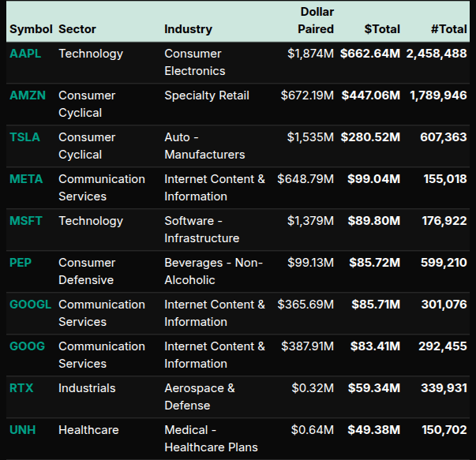Open the META ticker link

[x=26, y=179]
